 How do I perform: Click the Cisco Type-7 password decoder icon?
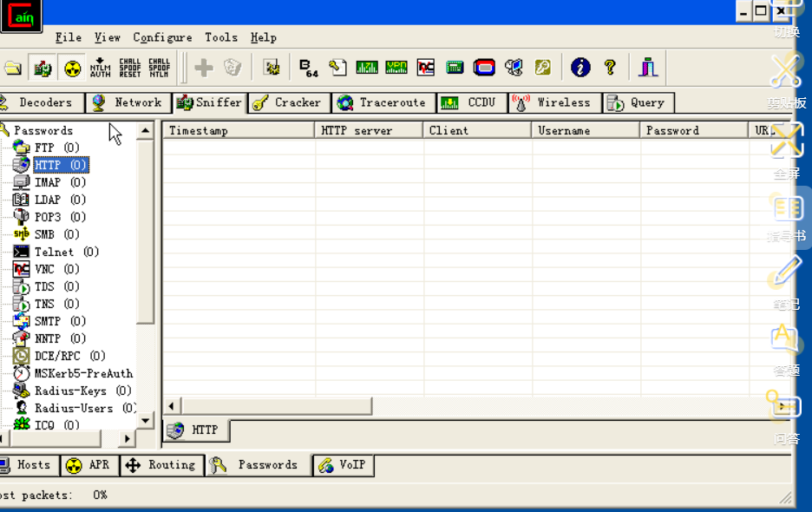(367, 68)
